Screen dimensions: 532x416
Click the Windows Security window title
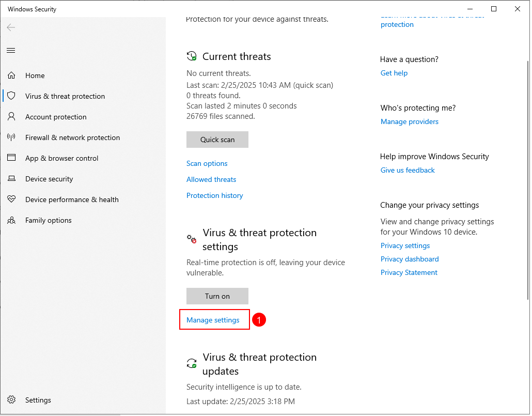pyautogui.click(x=32, y=9)
